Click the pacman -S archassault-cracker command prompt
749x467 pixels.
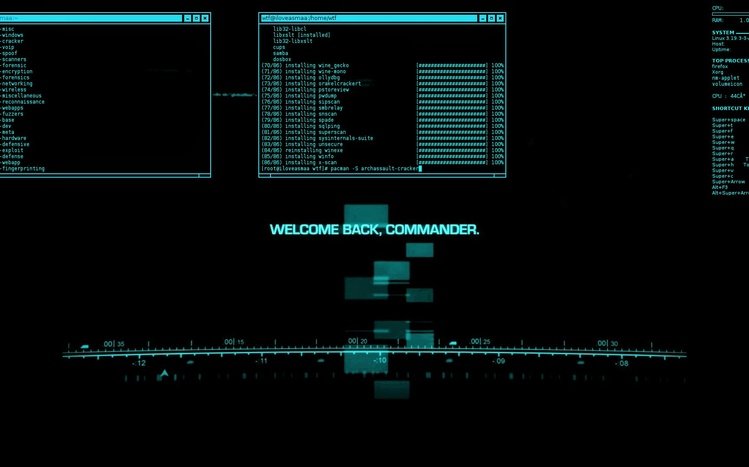tap(342, 169)
